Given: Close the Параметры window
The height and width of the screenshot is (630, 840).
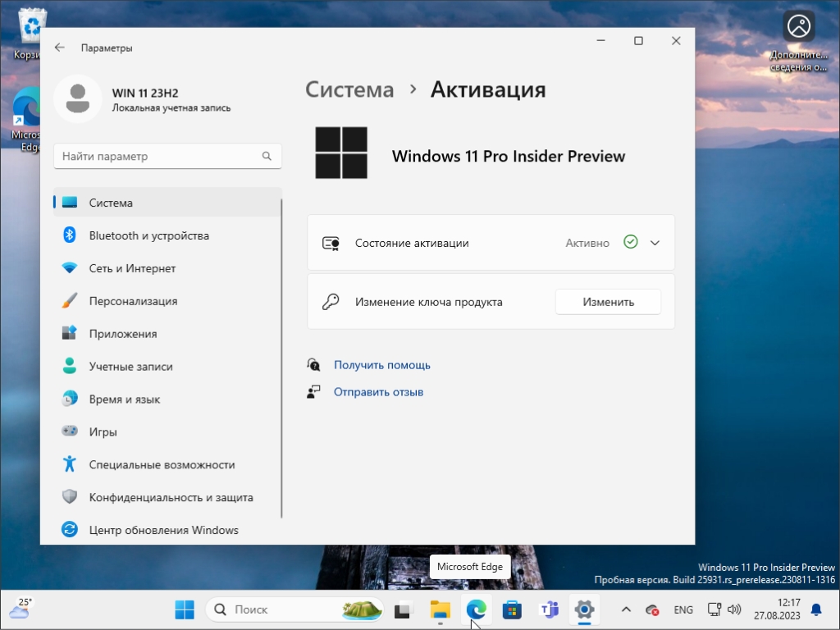Looking at the screenshot, I should [x=676, y=41].
